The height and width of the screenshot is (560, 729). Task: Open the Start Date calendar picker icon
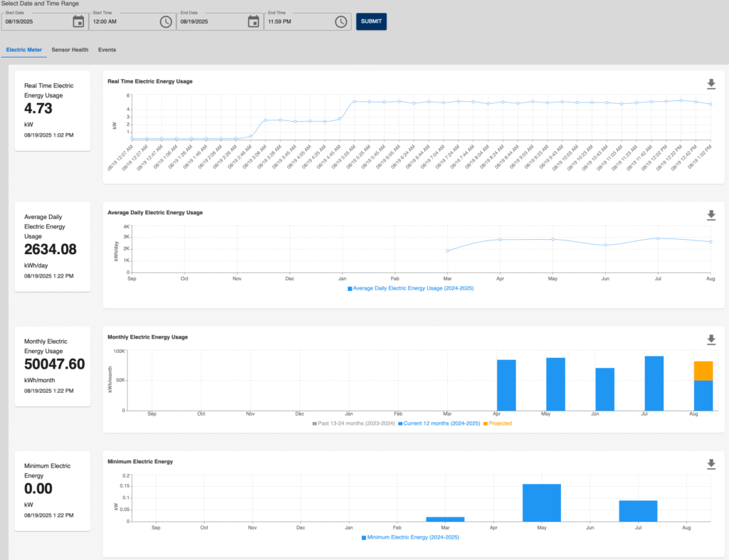pyautogui.click(x=78, y=21)
